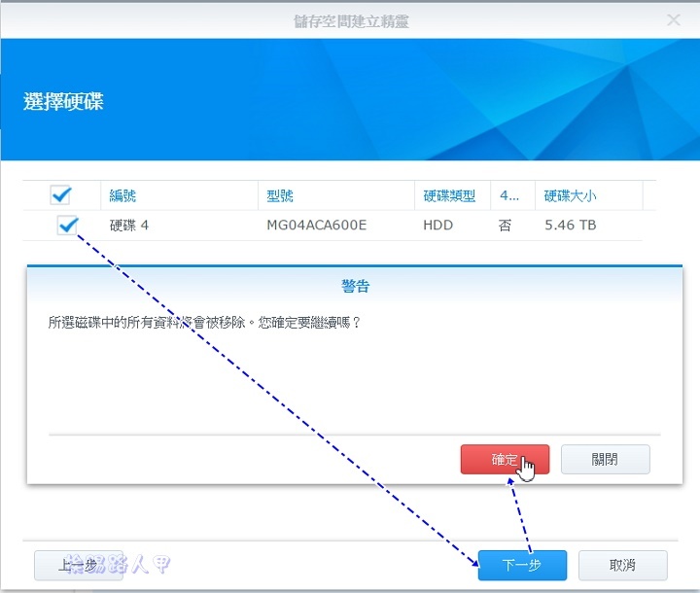Image resolution: width=700 pixels, height=593 pixels.
Task: Confirm the warning with red 確定 button
Action: point(505,459)
